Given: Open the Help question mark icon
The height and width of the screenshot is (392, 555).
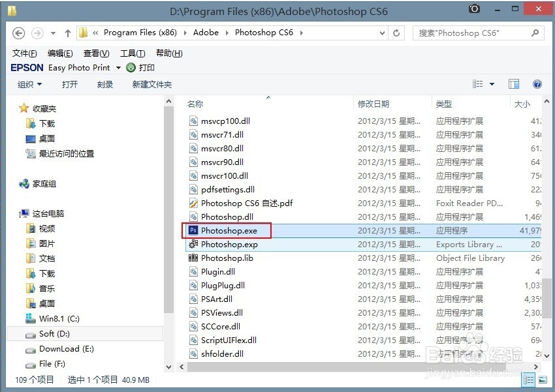Looking at the screenshot, I should click(x=537, y=84).
